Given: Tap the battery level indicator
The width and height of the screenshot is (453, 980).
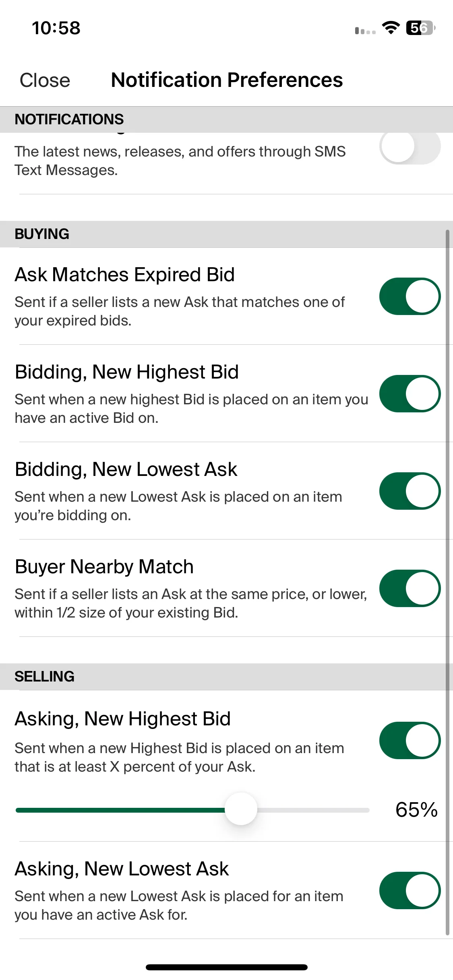Looking at the screenshot, I should coord(421,28).
